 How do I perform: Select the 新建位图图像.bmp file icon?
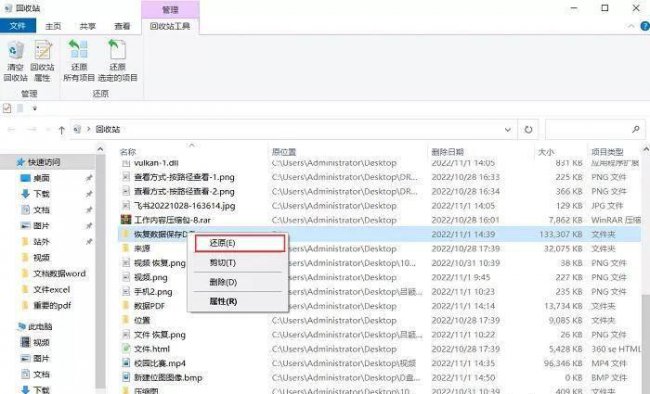coord(126,377)
